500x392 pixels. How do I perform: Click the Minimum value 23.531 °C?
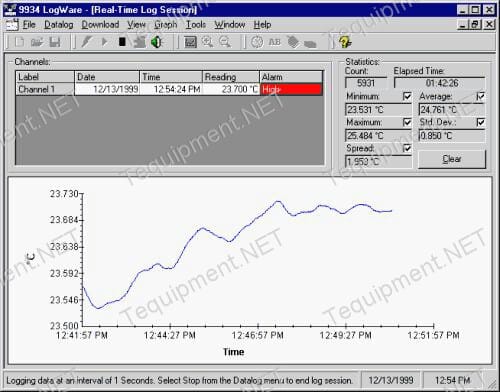378,110
